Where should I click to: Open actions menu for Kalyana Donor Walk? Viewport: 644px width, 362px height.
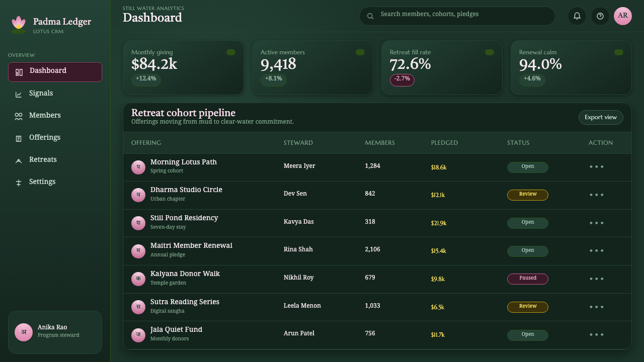click(x=597, y=279)
